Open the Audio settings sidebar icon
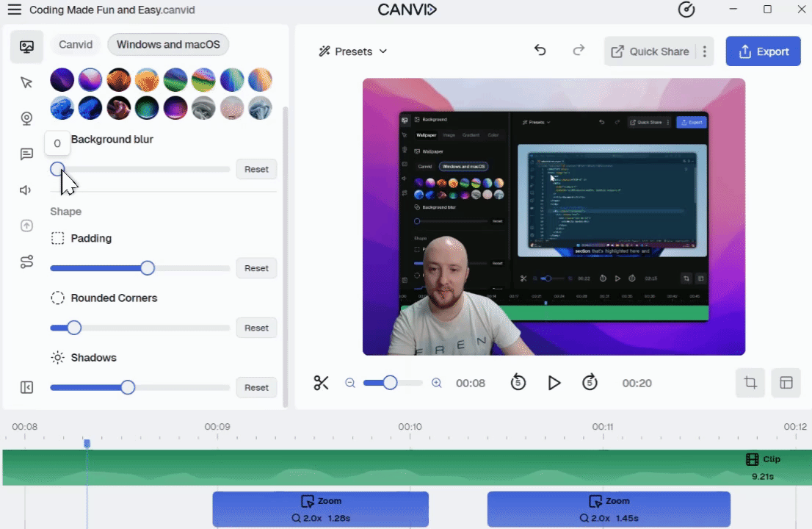 pos(26,190)
